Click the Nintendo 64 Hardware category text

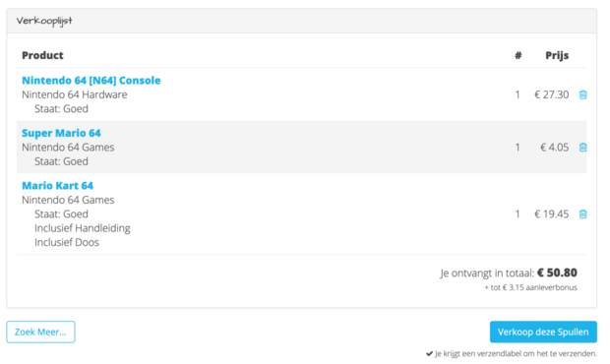[x=75, y=94]
